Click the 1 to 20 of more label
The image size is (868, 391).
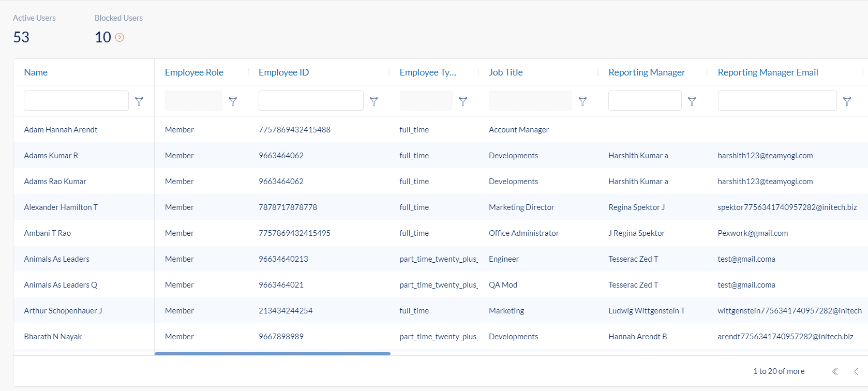tap(779, 371)
